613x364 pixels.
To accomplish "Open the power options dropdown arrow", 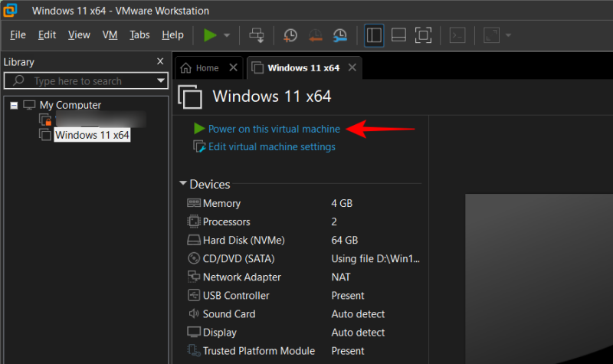I will 227,35.
